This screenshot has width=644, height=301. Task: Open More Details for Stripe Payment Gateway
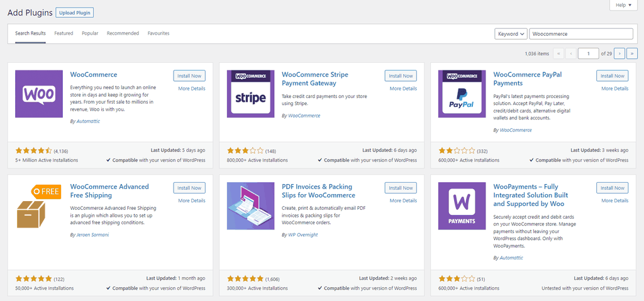click(403, 89)
